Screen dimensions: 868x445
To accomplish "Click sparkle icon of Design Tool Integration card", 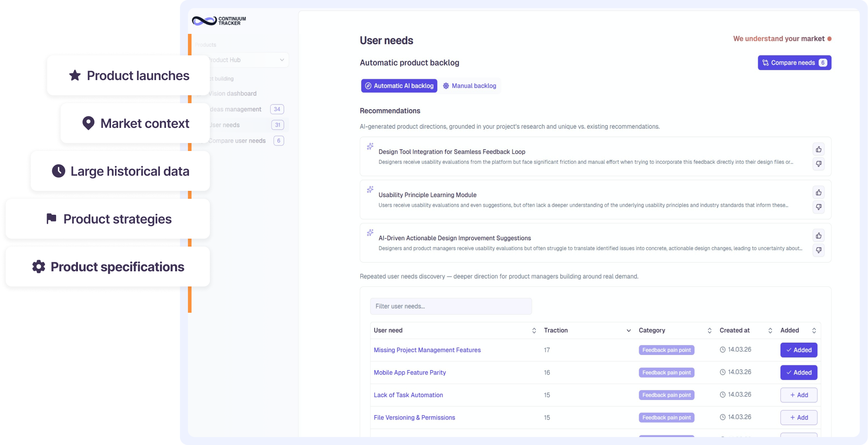I will click(370, 146).
